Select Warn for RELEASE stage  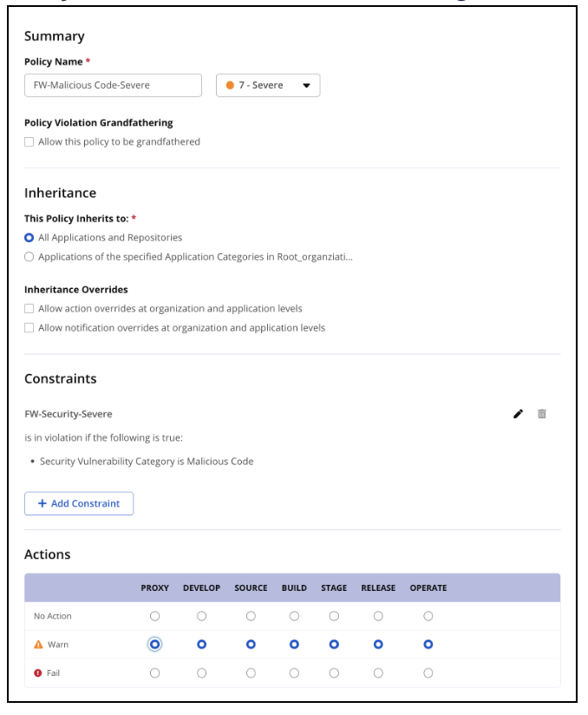[378, 645]
